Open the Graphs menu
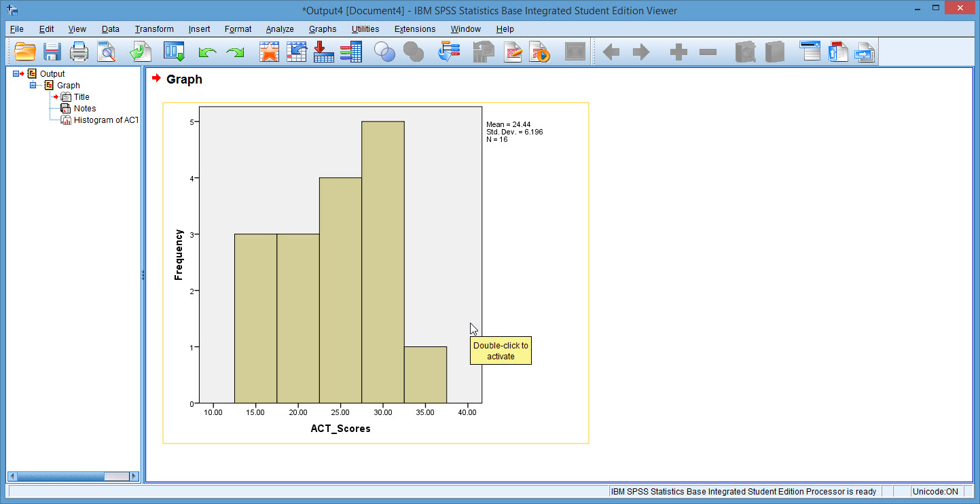Image resolution: width=980 pixels, height=504 pixels. tap(323, 29)
